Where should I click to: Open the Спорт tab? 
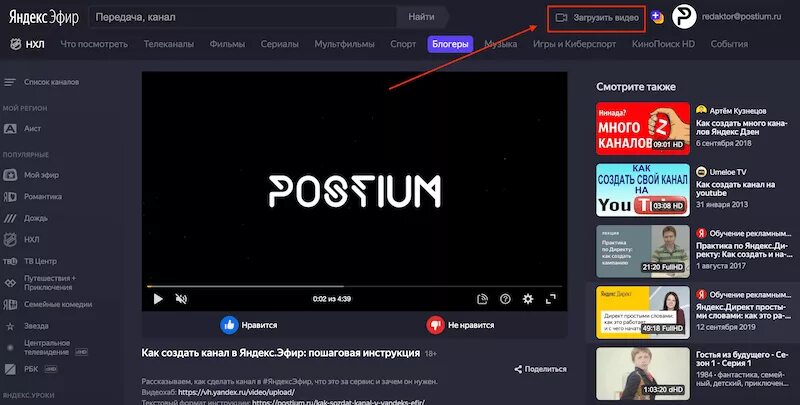click(403, 44)
